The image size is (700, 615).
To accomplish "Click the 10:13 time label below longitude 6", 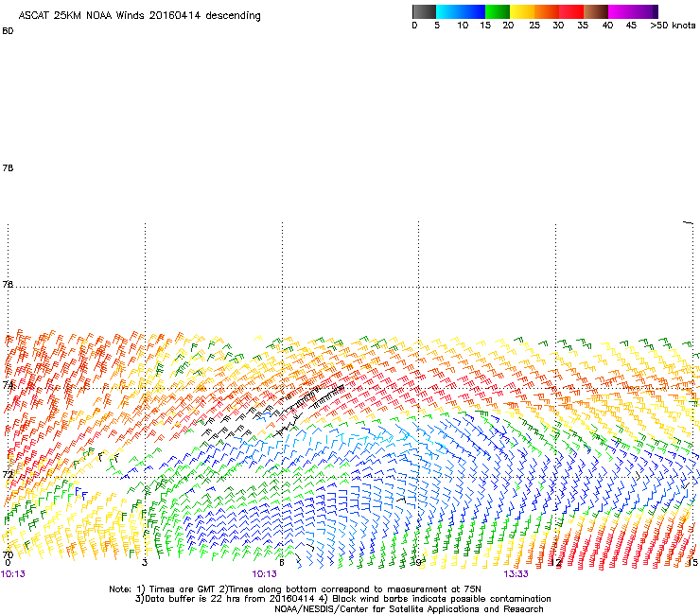I will point(264,574).
